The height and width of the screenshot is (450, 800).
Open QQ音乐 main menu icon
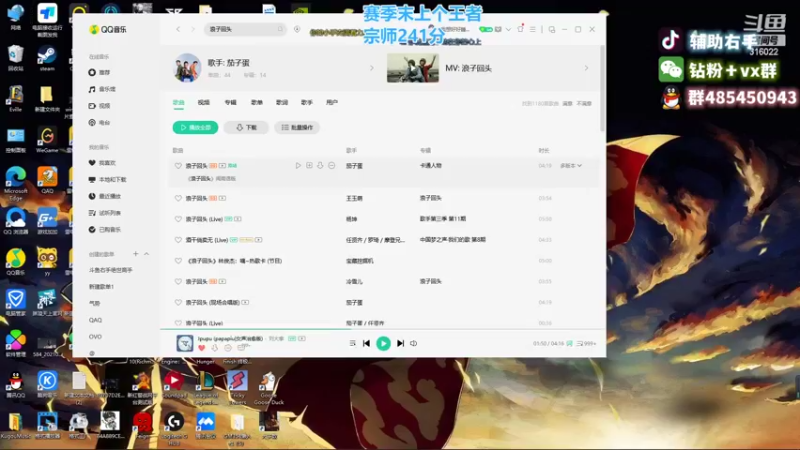pyautogui.click(x=533, y=29)
